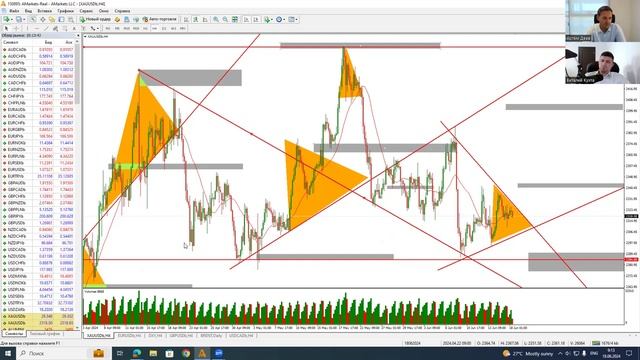Expand the Indicators dropdown arrow
The width and height of the screenshot is (640, 360).
pos(272,19)
